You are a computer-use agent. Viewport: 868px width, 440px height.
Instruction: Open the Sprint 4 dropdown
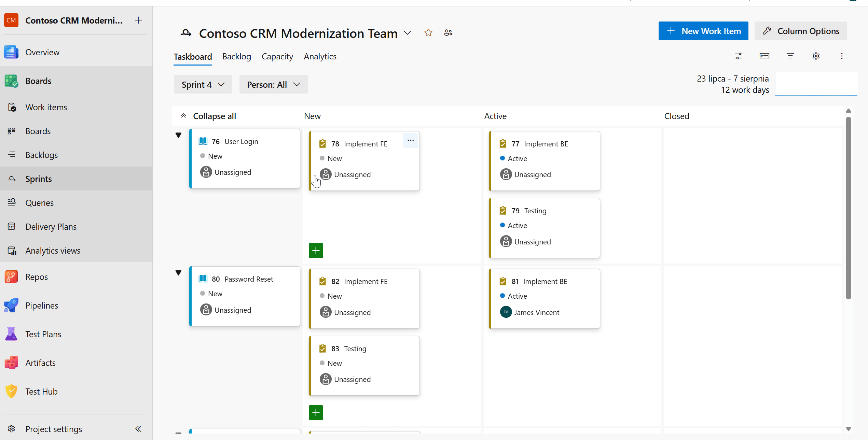tap(203, 84)
